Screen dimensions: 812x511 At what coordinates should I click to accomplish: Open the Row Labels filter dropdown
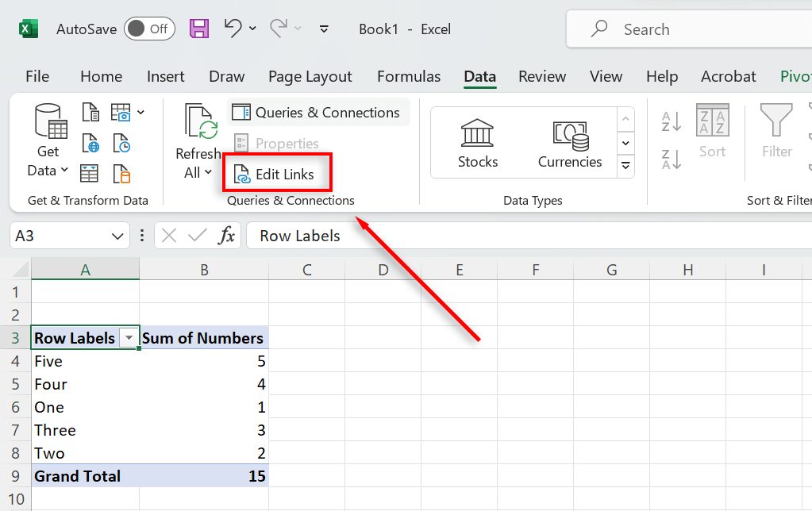click(x=129, y=338)
